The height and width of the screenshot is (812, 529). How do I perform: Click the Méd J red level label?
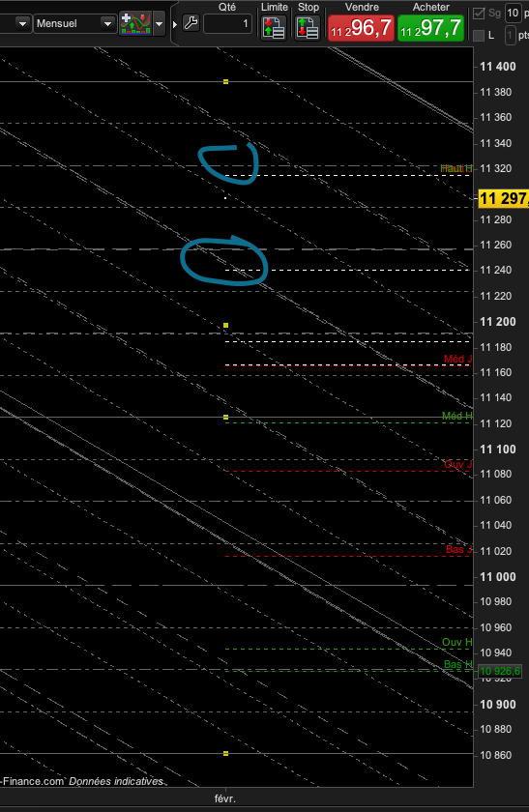coord(457,359)
